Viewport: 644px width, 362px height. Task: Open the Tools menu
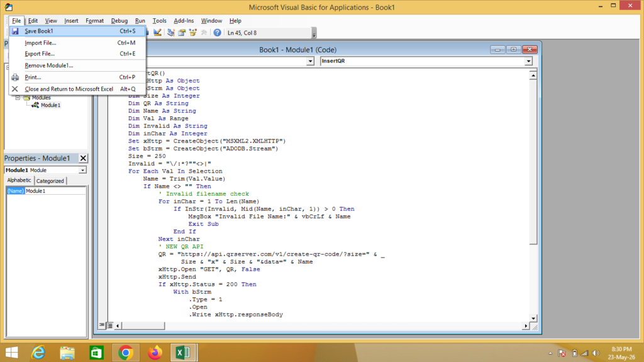coord(159,21)
